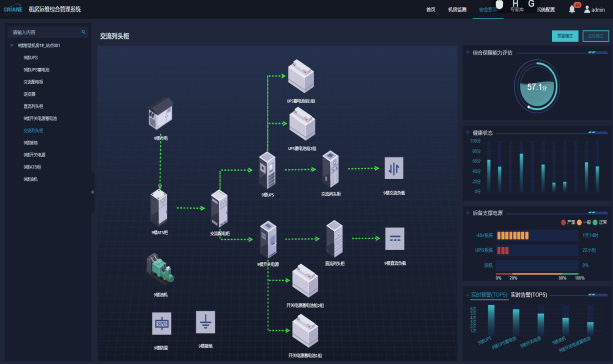613x364 pixels.
Task: Click the search input field in sidebar
Action: [47, 32]
